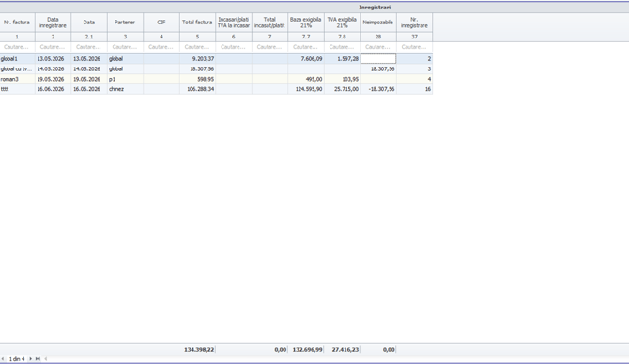Screen dimensions: 629x364
Task: Jump to the last record in navigator
Action: pos(38,359)
